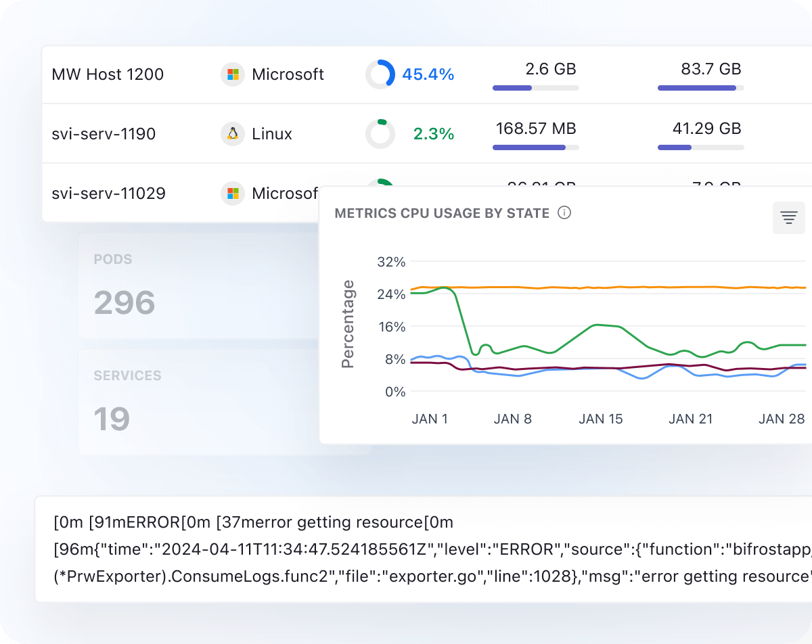Viewport: 812px width, 644px height.
Task: Click the 2.3% CPU value
Action: pyautogui.click(x=434, y=134)
